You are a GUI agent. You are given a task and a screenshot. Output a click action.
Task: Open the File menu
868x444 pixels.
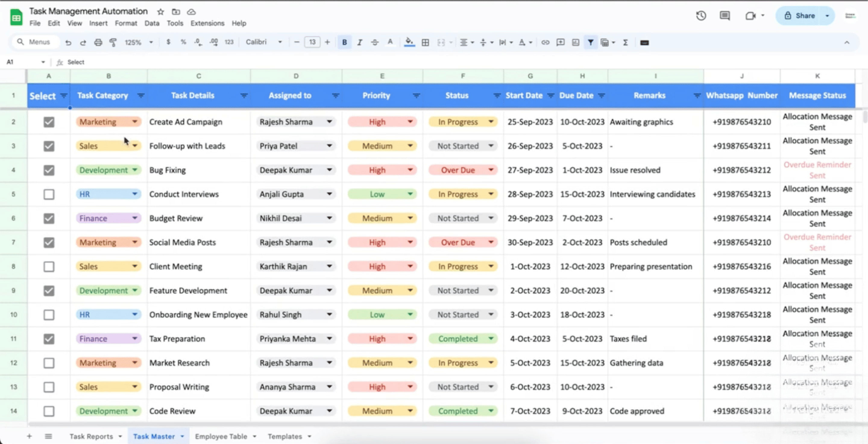click(x=35, y=23)
